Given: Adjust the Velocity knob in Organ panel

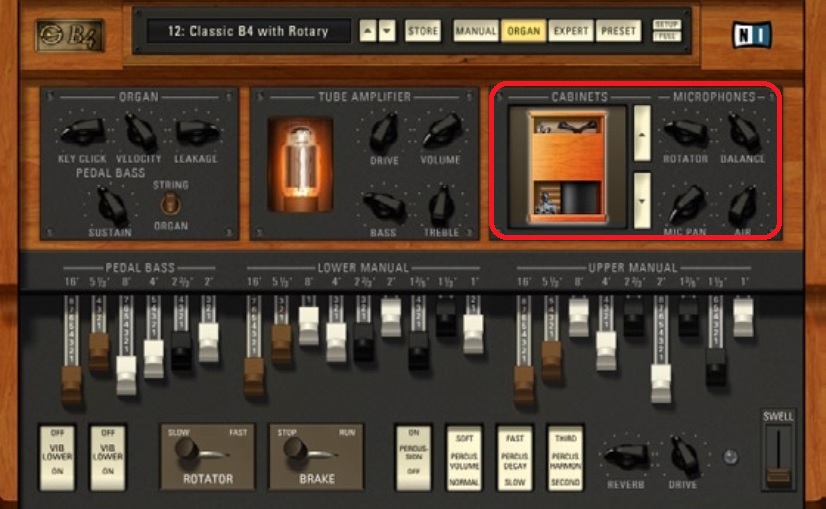Looking at the screenshot, I should 140,131.
